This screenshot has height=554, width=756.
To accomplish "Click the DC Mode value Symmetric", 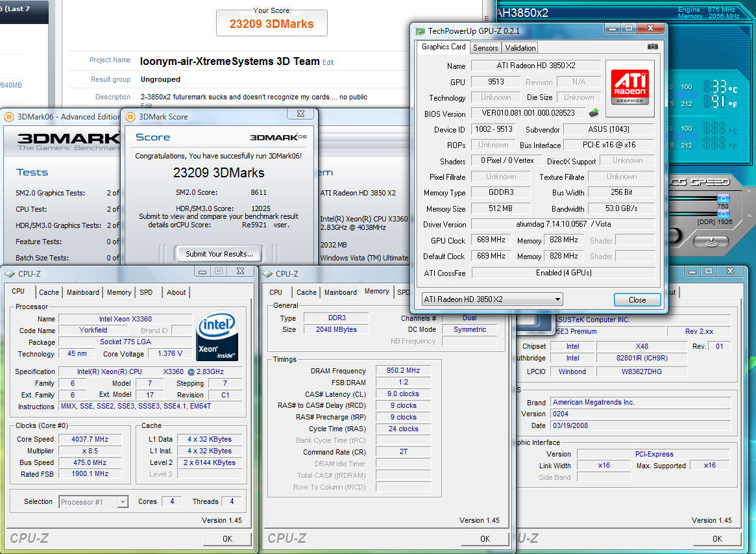I will [x=470, y=329].
